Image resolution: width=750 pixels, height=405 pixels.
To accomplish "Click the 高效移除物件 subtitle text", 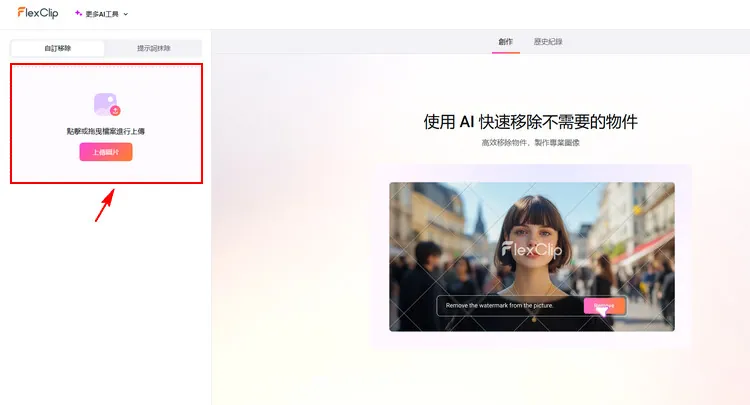I will click(530, 143).
